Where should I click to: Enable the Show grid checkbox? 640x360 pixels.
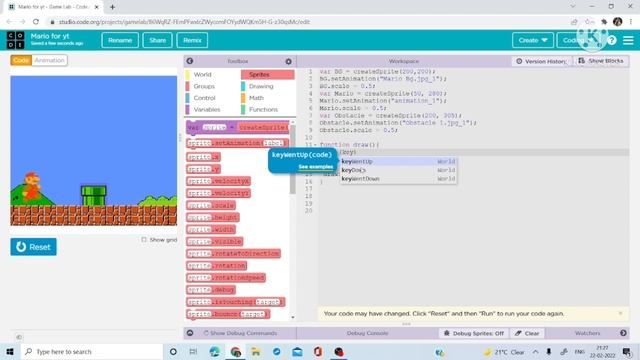coord(144,240)
